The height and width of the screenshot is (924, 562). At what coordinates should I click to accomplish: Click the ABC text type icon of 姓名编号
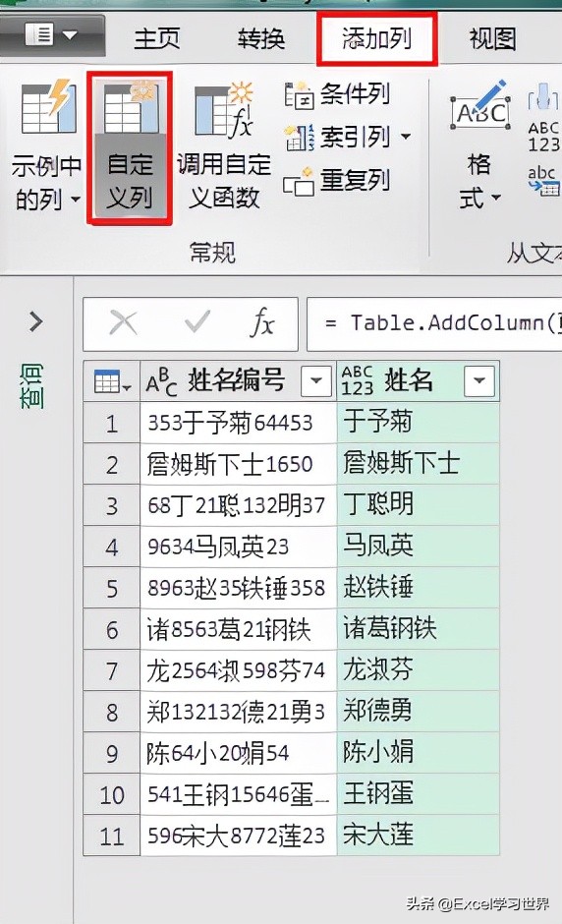(x=161, y=381)
